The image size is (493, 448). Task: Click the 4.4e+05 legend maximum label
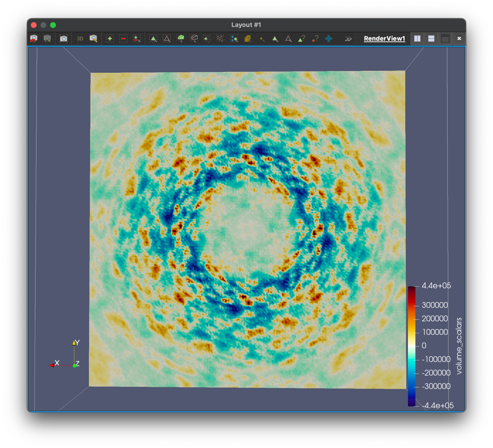coord(436,285)
